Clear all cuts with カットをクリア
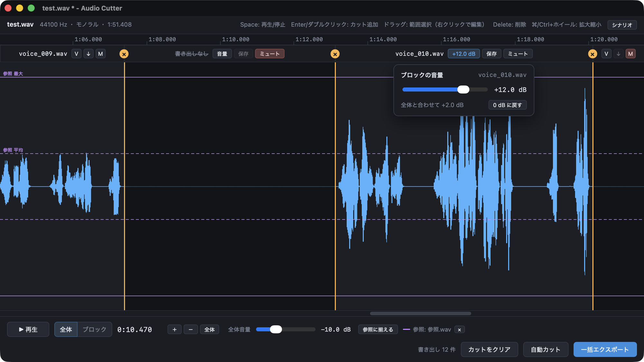The image size is (644, 362). (x=489, y=349)
